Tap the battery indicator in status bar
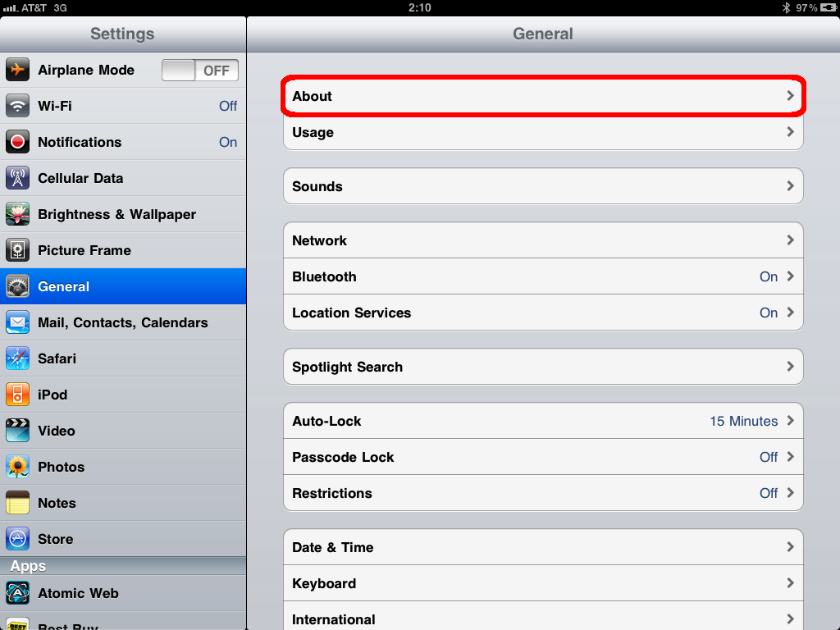Viewport: 840px width, 630px height. click(829, 7)
